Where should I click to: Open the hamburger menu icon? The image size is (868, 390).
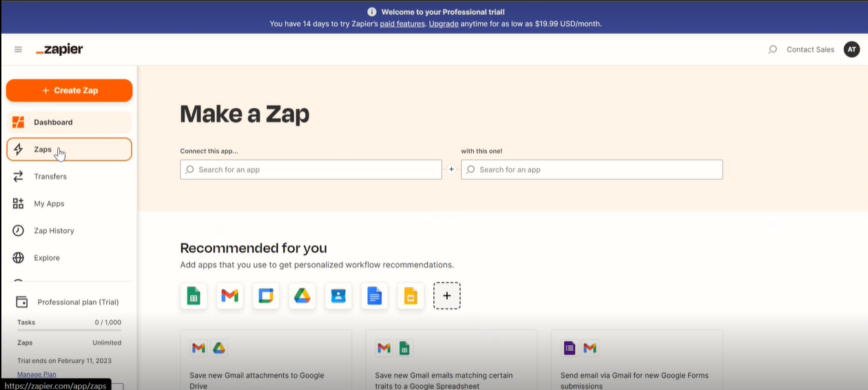tap(18, 50)
